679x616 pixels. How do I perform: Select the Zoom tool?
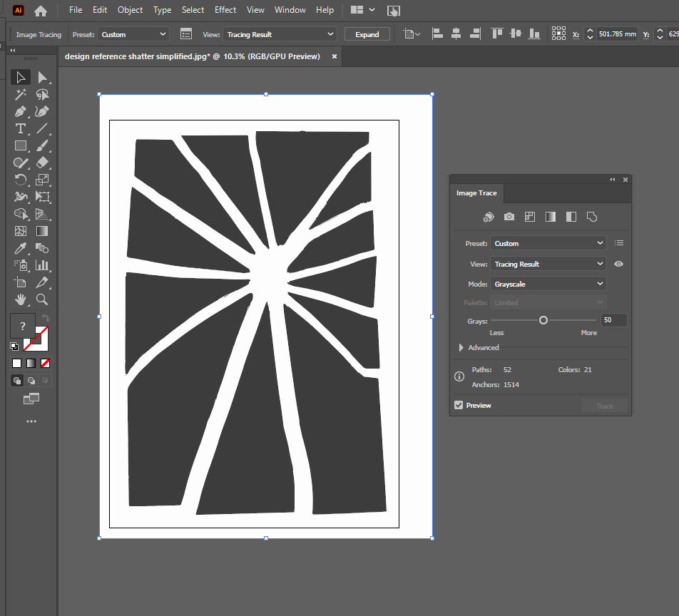[42, 299]
